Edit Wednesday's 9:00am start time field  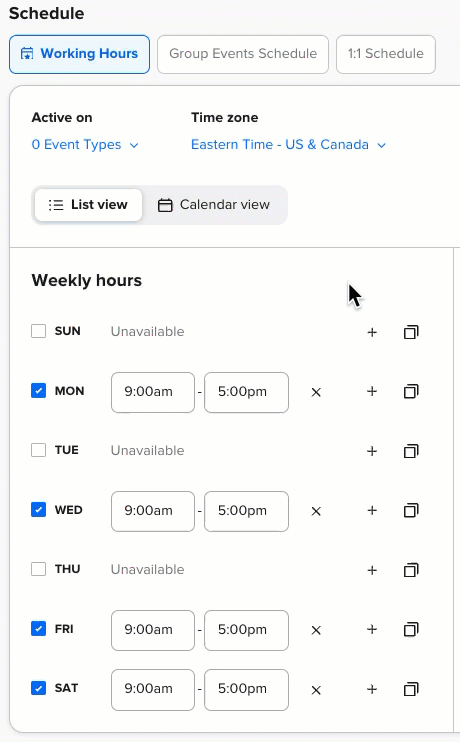coord(153,511)
